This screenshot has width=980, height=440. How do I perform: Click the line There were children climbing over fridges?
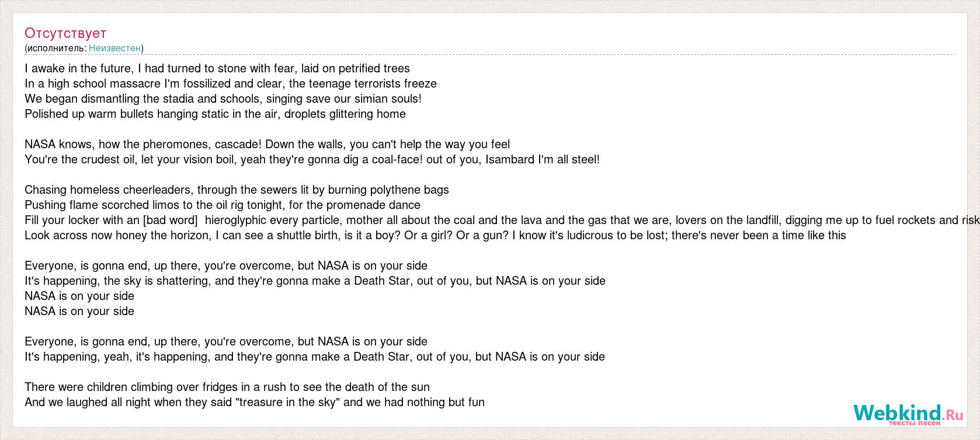[227, 387]
